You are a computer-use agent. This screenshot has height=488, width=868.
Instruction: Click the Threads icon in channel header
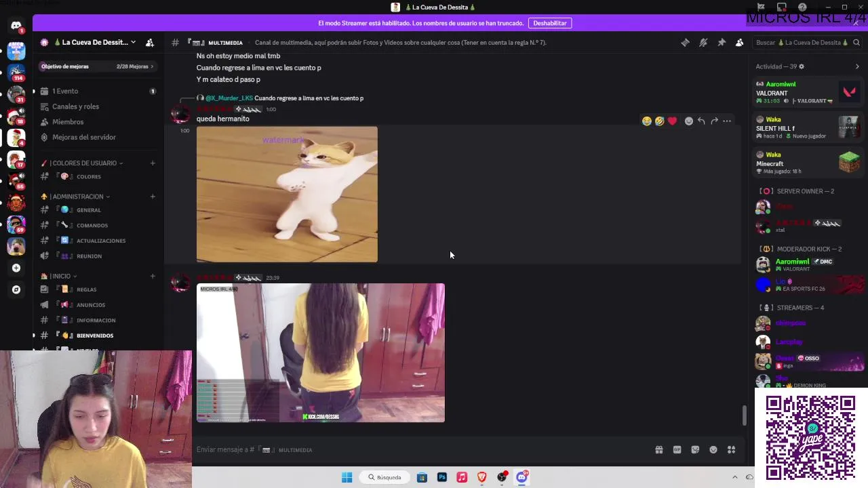685,42
